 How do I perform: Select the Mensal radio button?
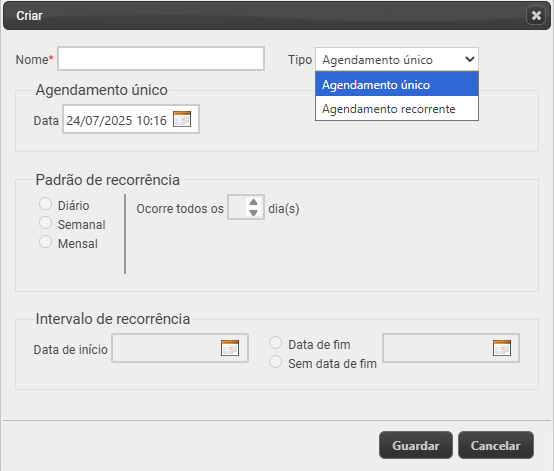[x=46, y=242]
